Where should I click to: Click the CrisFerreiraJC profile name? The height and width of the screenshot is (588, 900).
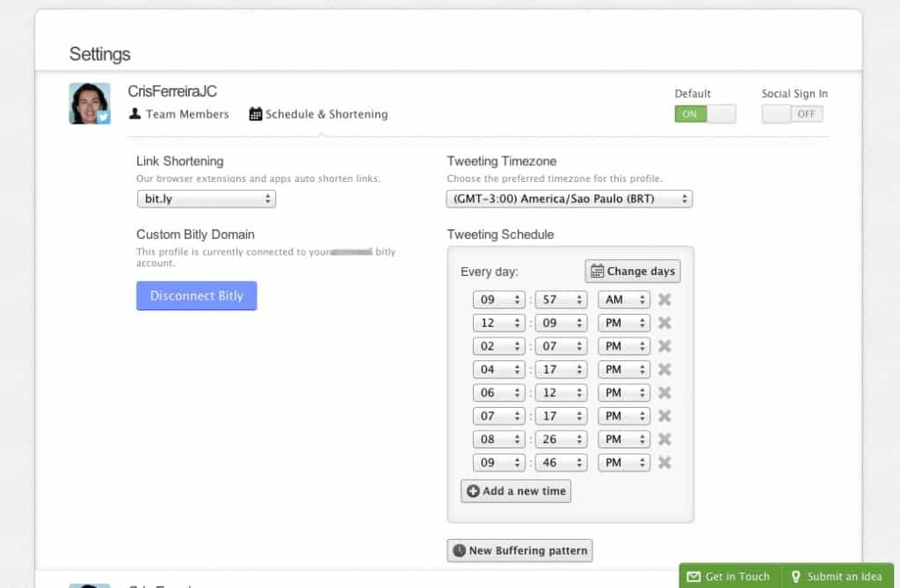point(172,91)
